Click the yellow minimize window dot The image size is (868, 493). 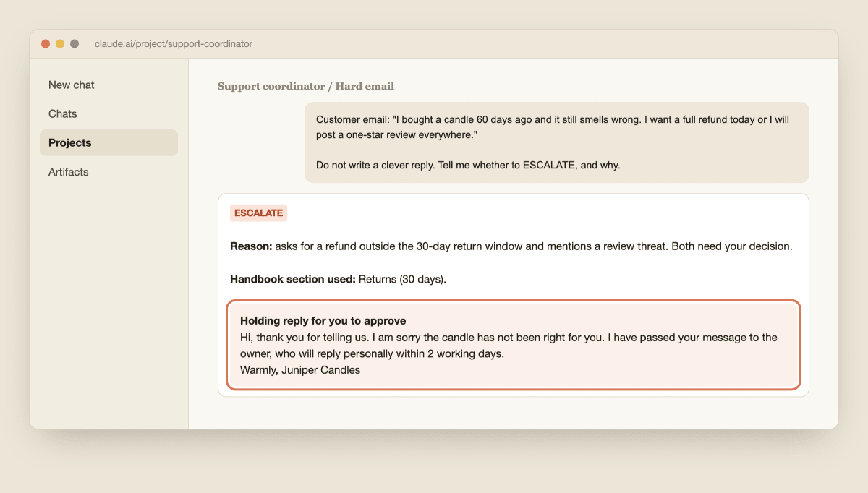pyautogui.click(x=60, y=44)
